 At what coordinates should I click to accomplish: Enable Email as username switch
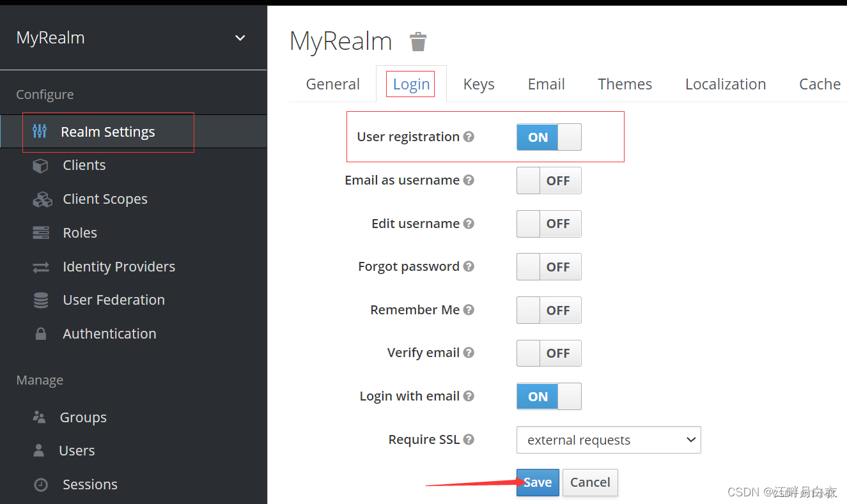click(549, 181)
